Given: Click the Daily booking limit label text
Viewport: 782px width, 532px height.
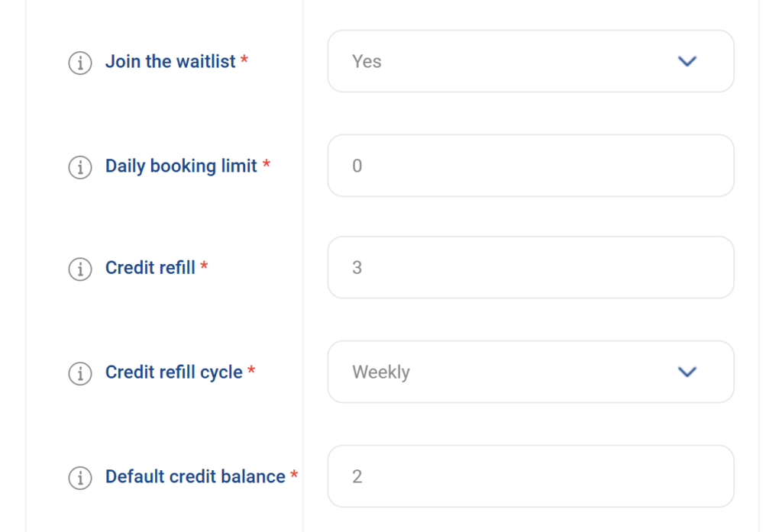Looking at the screenshot, I should (181, 166).
